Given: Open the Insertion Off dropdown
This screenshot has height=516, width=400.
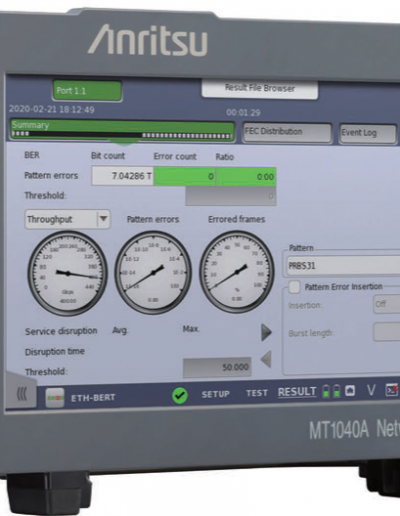Looking at the screenshot, I should coord(387,304).
